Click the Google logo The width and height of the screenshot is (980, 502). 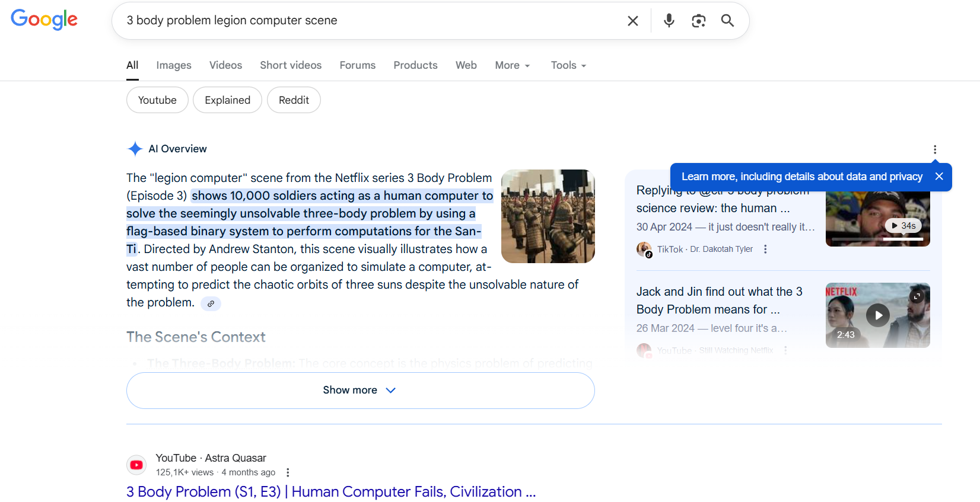click(x=44, y=20)
